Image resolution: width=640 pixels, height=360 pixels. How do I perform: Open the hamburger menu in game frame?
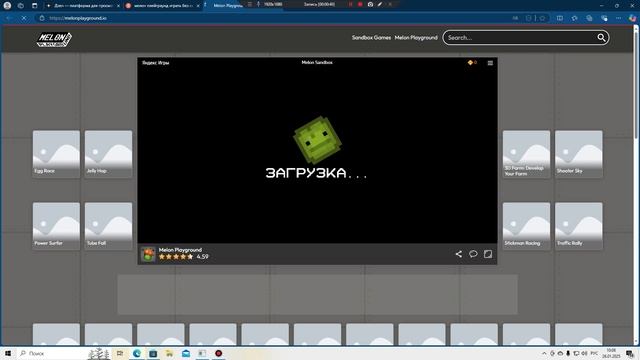pyautogui.click(x=490, y=63)
